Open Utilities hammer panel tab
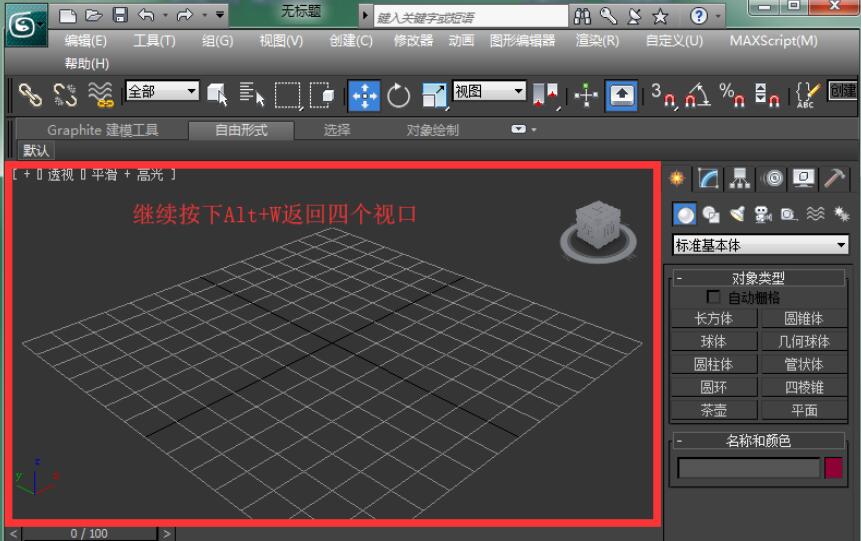Image resolution: width=861 pixels, height=541 pixels. point(835,179)
